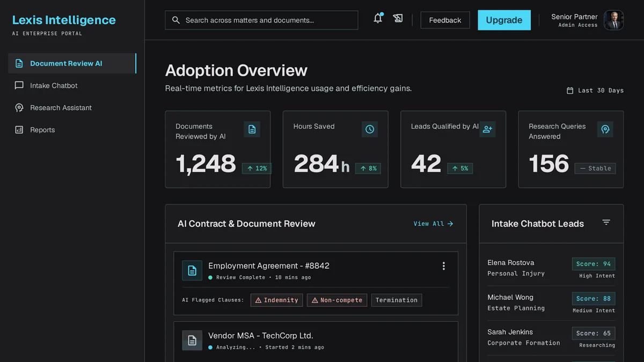Image resolution: width=644 pixels, height=362 pixels.
Task: Click the Employment Agreement document icon
Action: tap(192, 271)
